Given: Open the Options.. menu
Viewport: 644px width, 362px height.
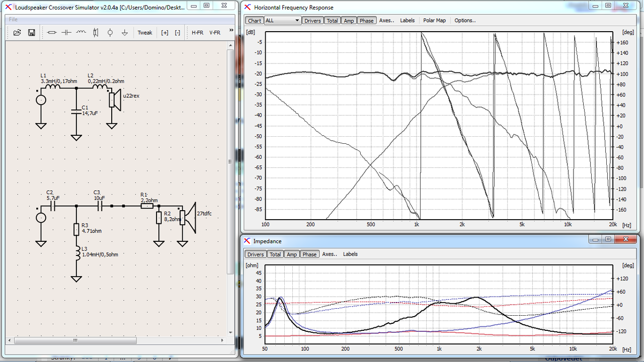Looking at the screenshot, I should (465, 21).
